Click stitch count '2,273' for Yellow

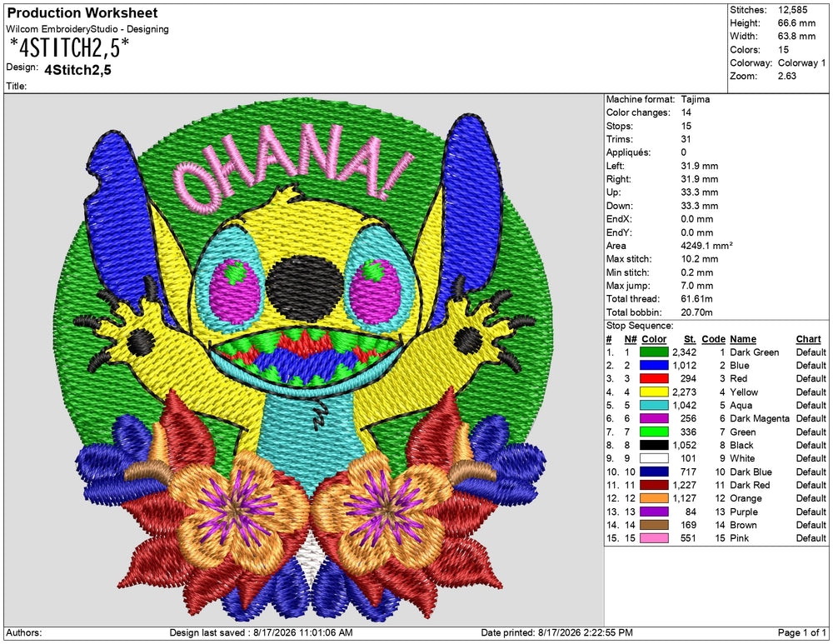pos(684,392)
